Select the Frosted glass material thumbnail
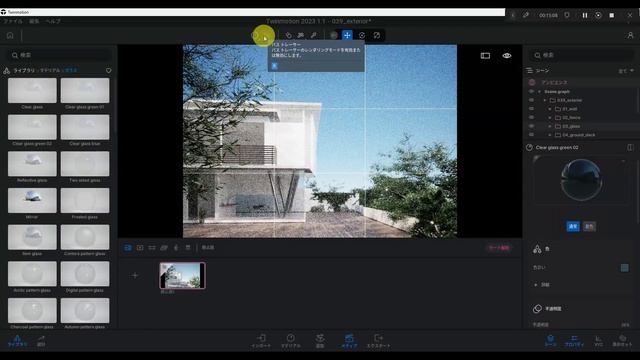This screenshot has width=640, height=360. (x=85, y=200)
